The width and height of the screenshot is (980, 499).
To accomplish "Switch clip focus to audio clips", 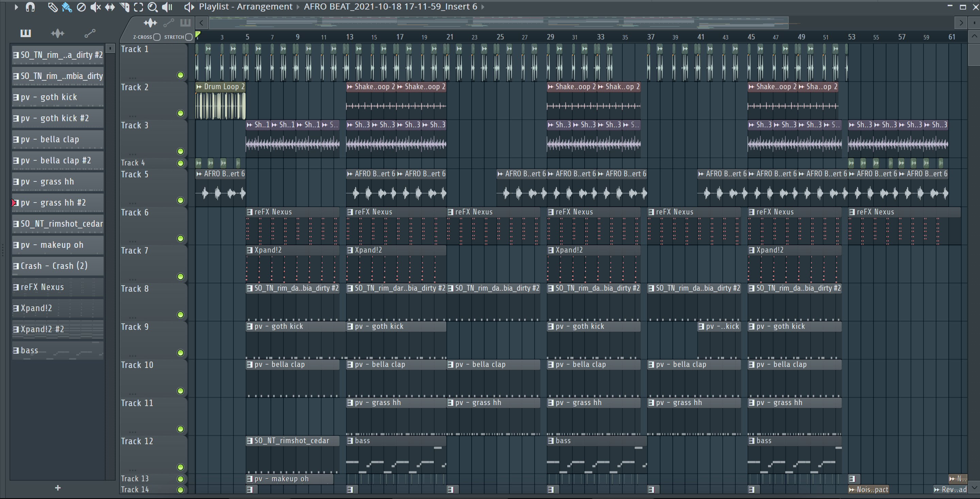I will (150, 23).
